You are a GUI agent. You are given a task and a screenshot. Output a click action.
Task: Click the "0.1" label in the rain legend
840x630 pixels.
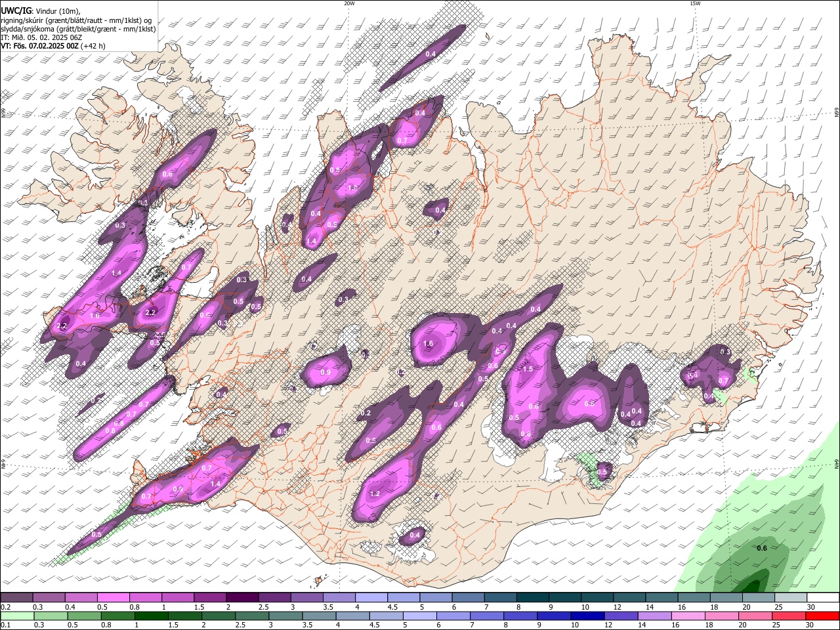(x=6, y=625)
